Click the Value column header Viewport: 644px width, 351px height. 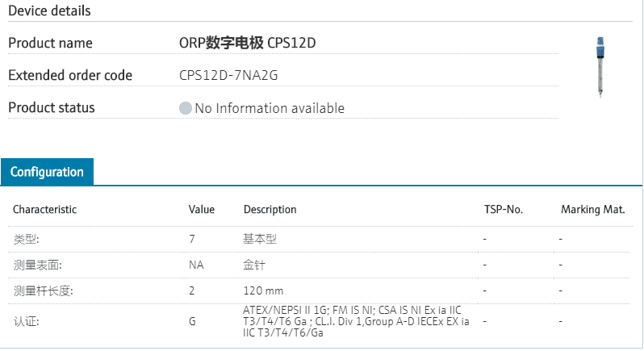tap(202, 210)
